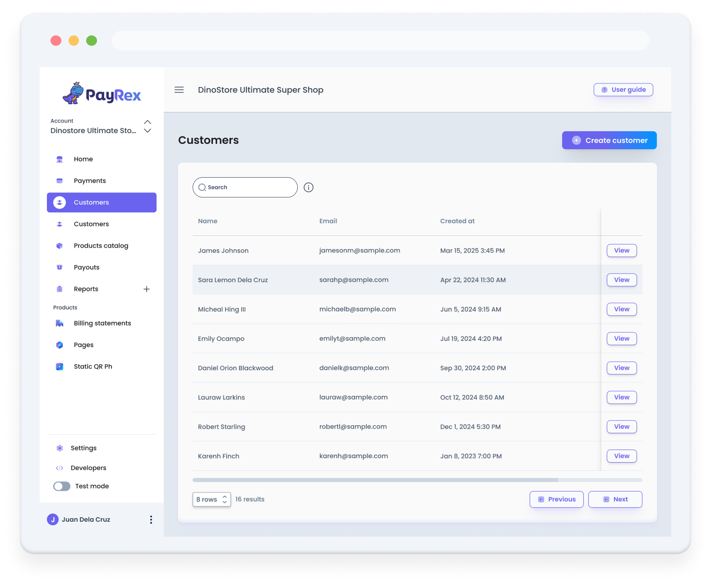
Task: Click the Payouts icon in sidebar
Action: point(60,267)
